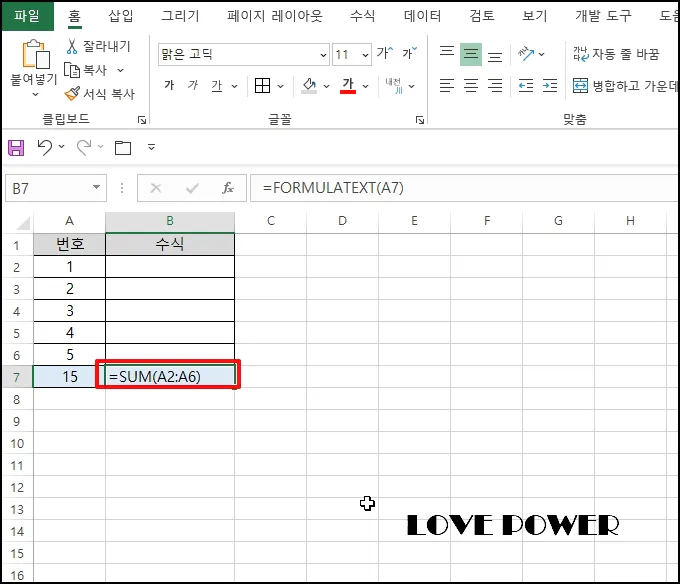Click the Open folder icon in quick access

(123, 148)
